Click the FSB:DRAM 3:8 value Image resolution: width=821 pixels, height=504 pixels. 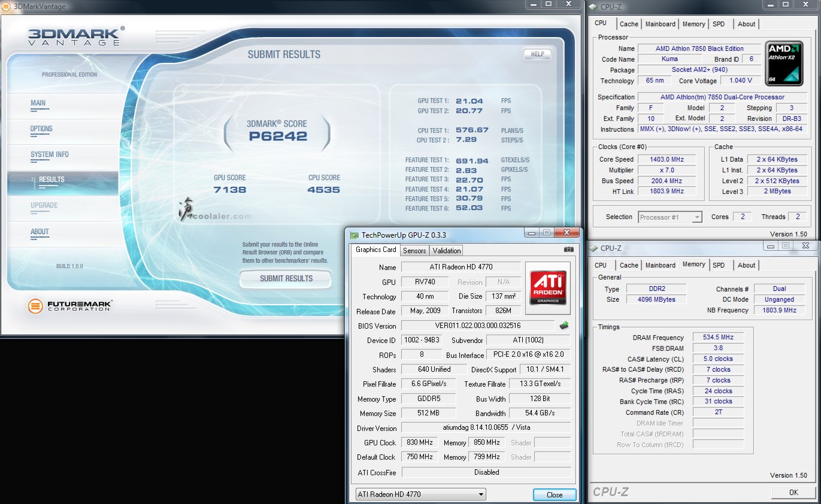[718, 348]
